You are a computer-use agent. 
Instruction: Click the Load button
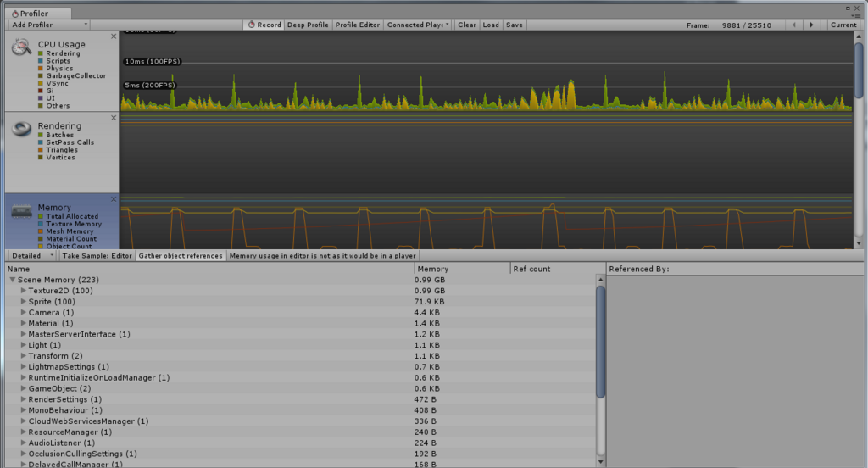491,25
